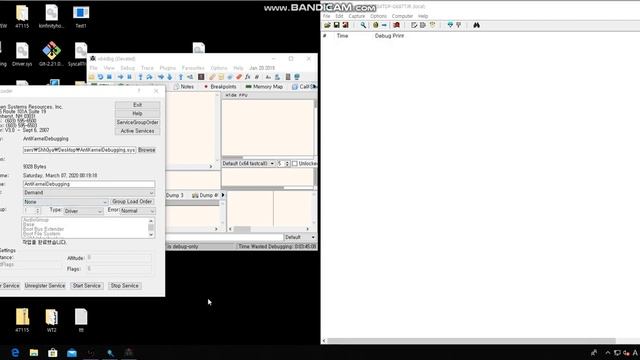Click the run arrow icon in x64dbg
Image resolution: width=640 pixels, height=360 pixels.
click(x=120, y=77)
